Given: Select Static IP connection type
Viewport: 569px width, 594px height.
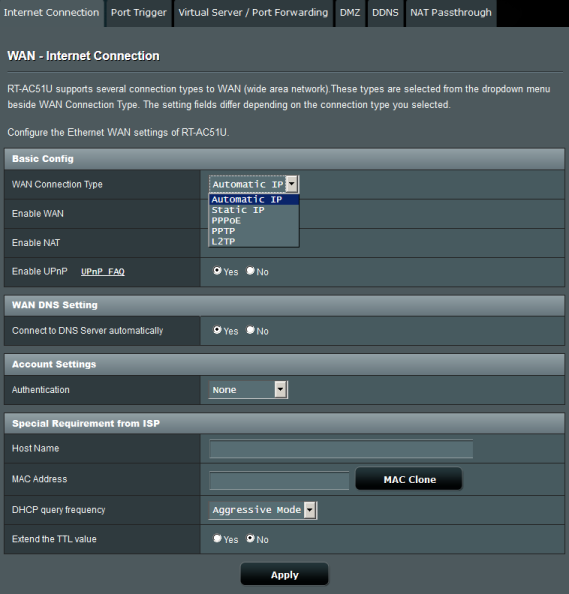Looking at the screenshot, I should (x=254, y=210).
